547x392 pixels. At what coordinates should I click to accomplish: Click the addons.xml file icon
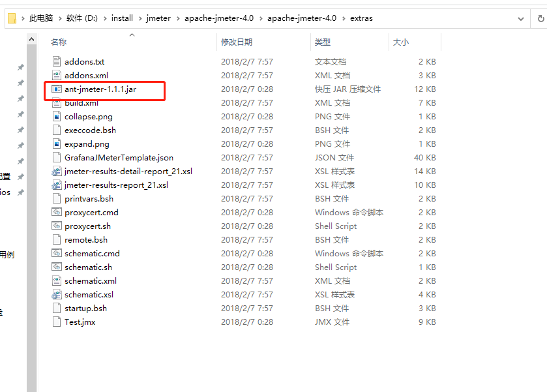pos(57,75)
